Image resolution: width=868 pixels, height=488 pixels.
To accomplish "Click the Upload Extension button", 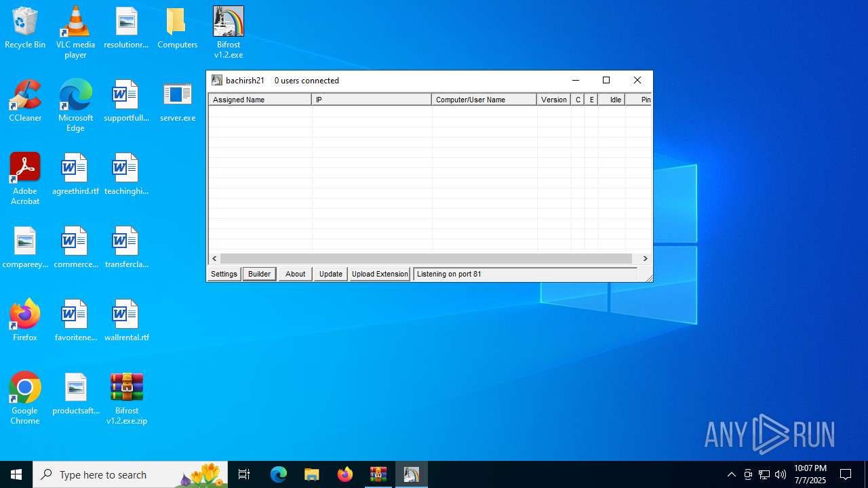I will coord(380,274).
